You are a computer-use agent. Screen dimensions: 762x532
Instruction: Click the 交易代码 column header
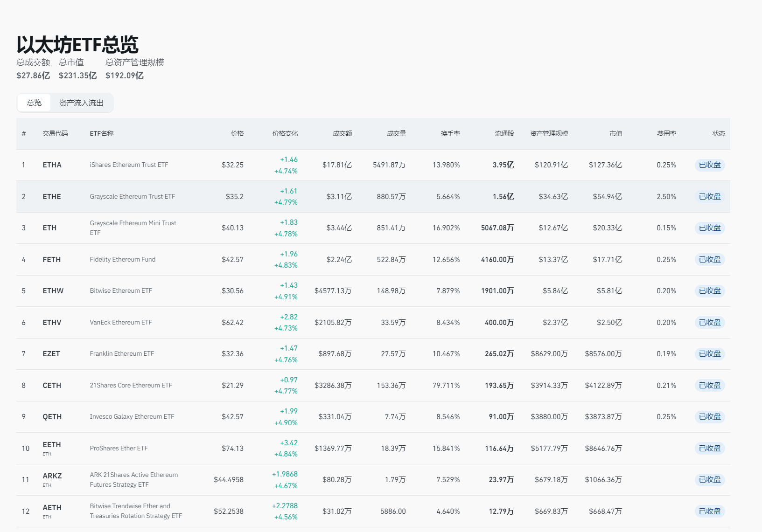click(55, 133)
